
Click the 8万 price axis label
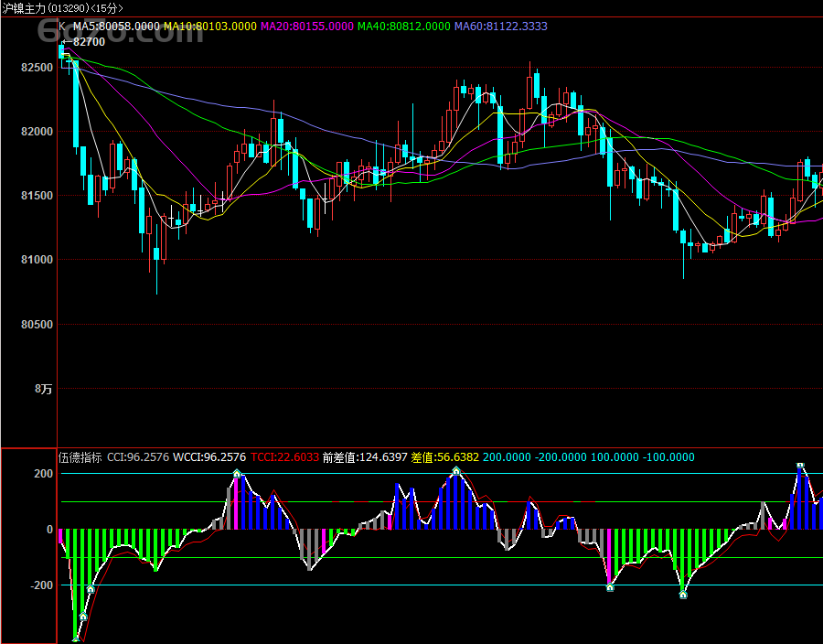pyautogui.click(x=44, y=390)
